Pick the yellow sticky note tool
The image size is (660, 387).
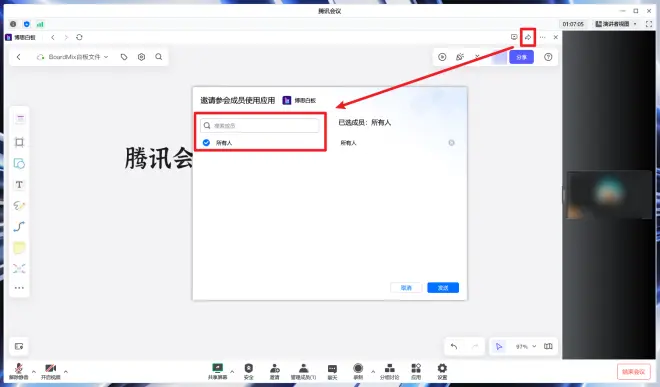tap(19, 248)
